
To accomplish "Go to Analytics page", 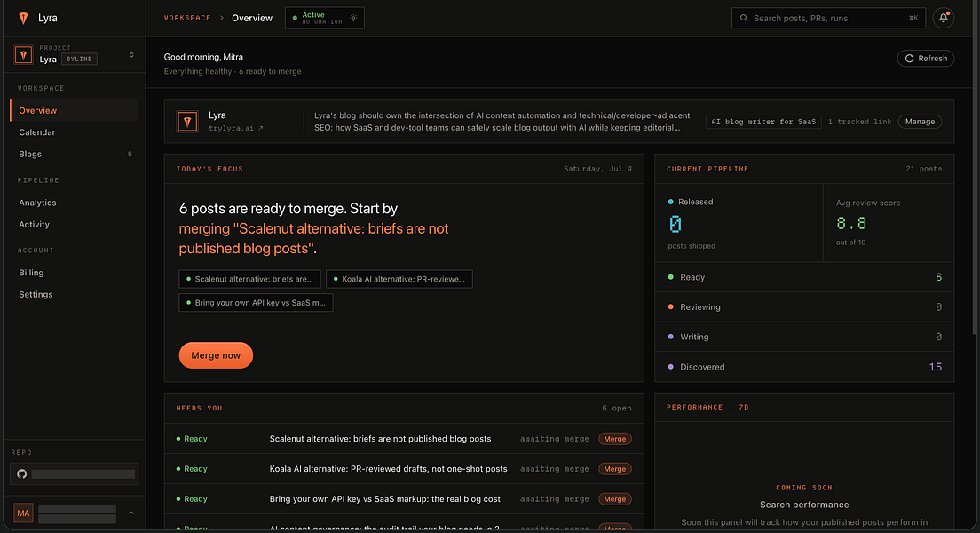I will tap(75, 203).
